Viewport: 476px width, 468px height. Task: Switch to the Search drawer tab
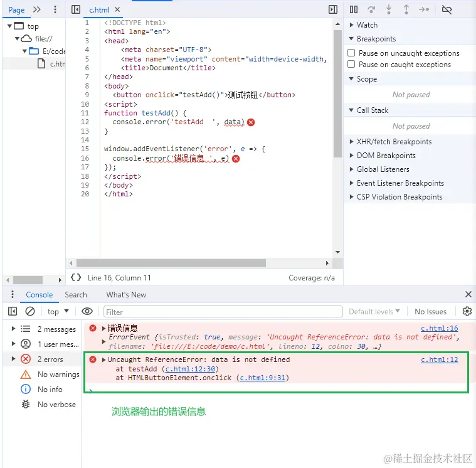click(x=76, y=295)
